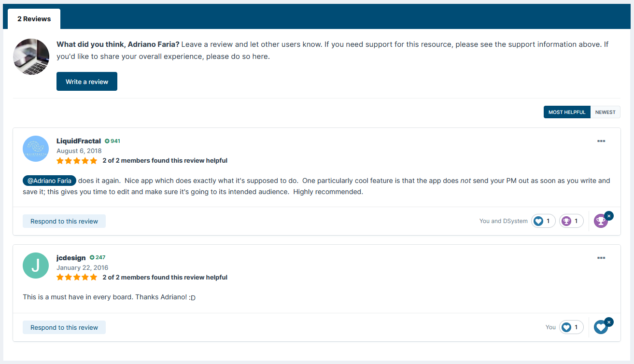Click LiquidFractal's 941 reputation badge
The height and width of the screenshot is (364, 634).
pyautogui.click(x=112, y=141)
